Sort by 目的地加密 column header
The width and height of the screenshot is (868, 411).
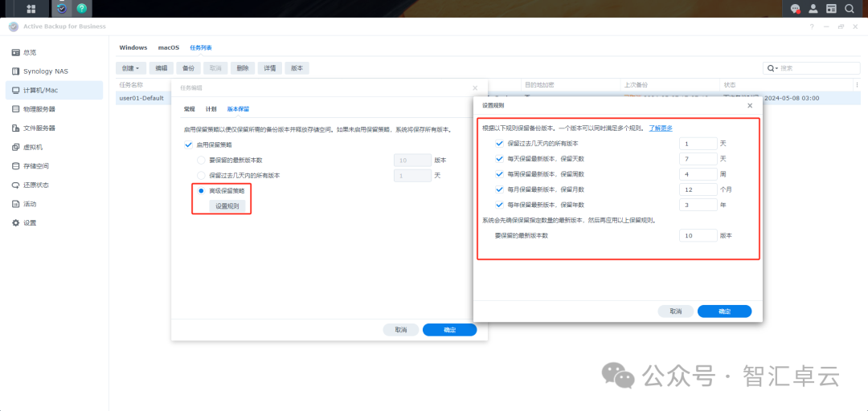click(540, 84)
